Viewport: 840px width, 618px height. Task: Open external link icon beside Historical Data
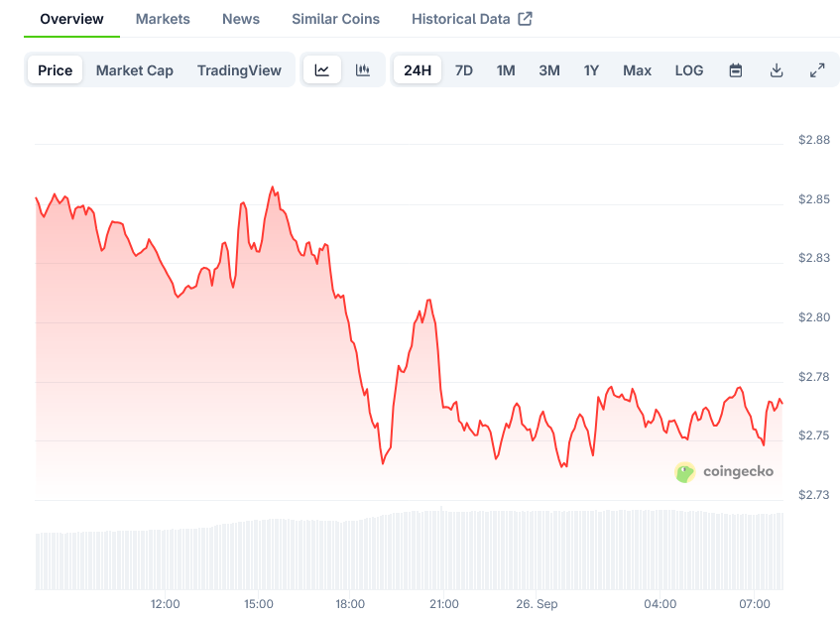coord(525,19)
